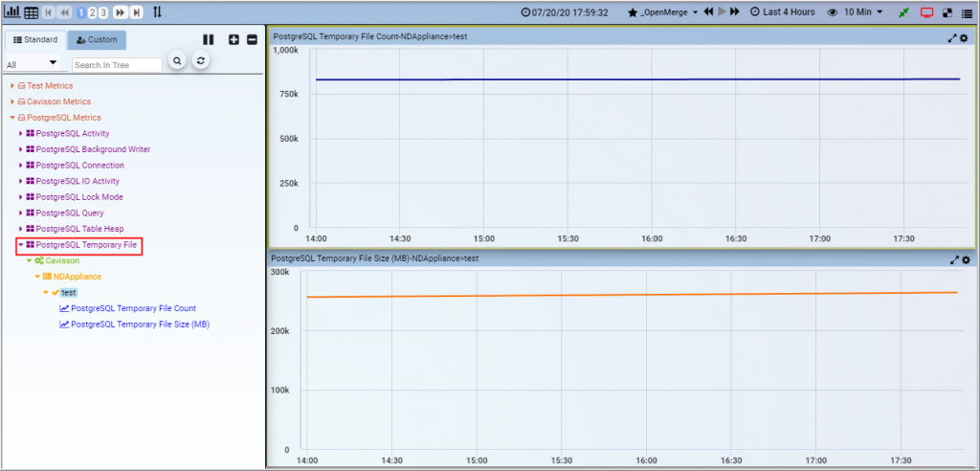The height and width of the screenshot is (471, 980).
Task: Click the tree search magnifier button
Action: 177,60
